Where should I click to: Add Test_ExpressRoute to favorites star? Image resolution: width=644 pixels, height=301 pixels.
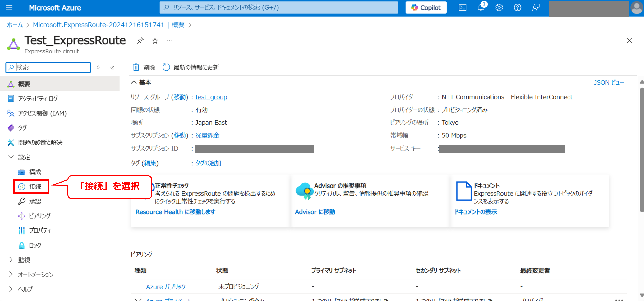[155, 40]
